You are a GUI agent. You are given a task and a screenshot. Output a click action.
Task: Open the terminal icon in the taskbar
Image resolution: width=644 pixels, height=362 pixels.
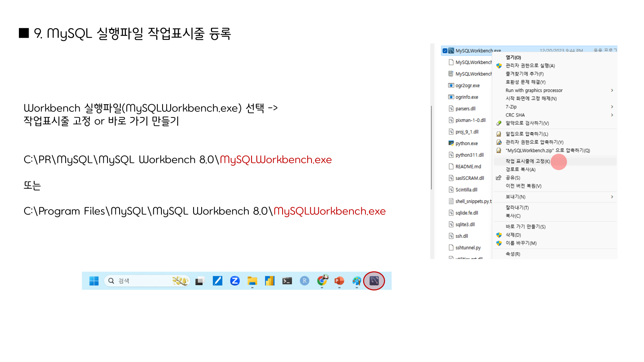coord(287,281)
